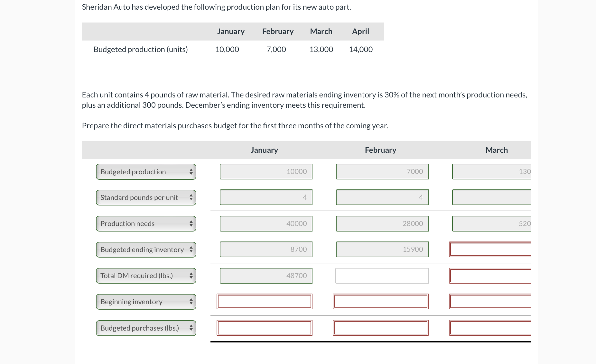Click the February header of purchases budget
The height and width of the screenshot is (364, 596).
[x=380, y=150]
